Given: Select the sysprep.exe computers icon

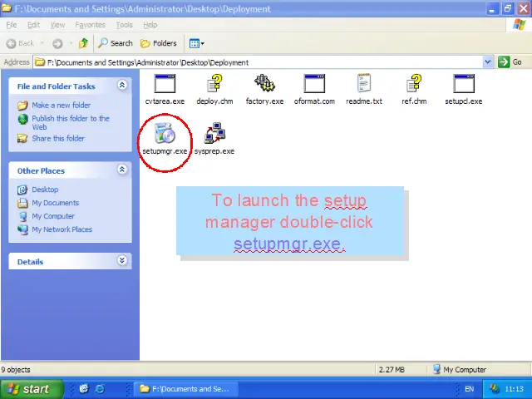Looking at the screenshot, I should [x=214, y=133].
